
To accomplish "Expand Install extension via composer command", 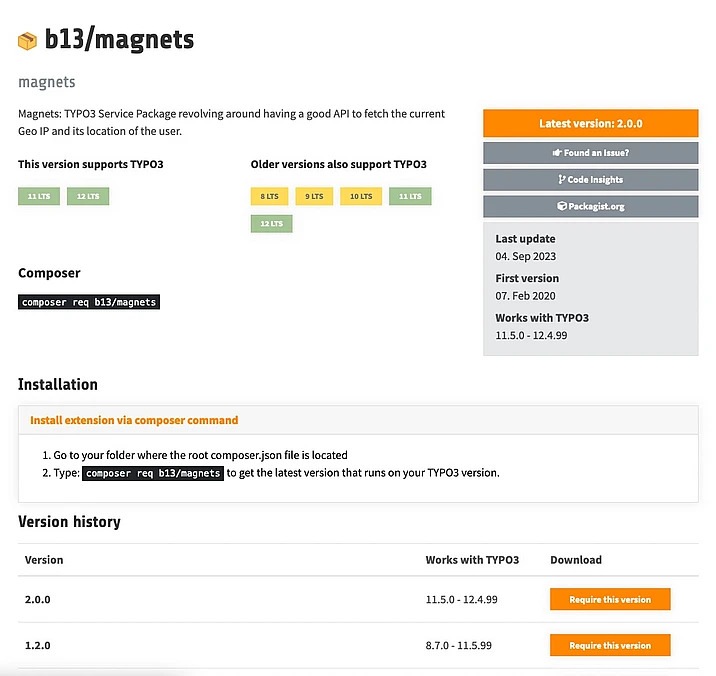I will click(134, 420).
